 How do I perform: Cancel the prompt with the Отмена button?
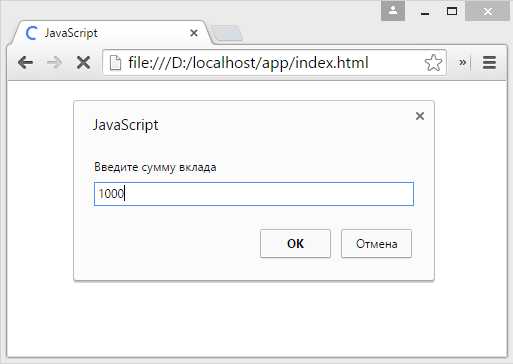coord(376,244)
